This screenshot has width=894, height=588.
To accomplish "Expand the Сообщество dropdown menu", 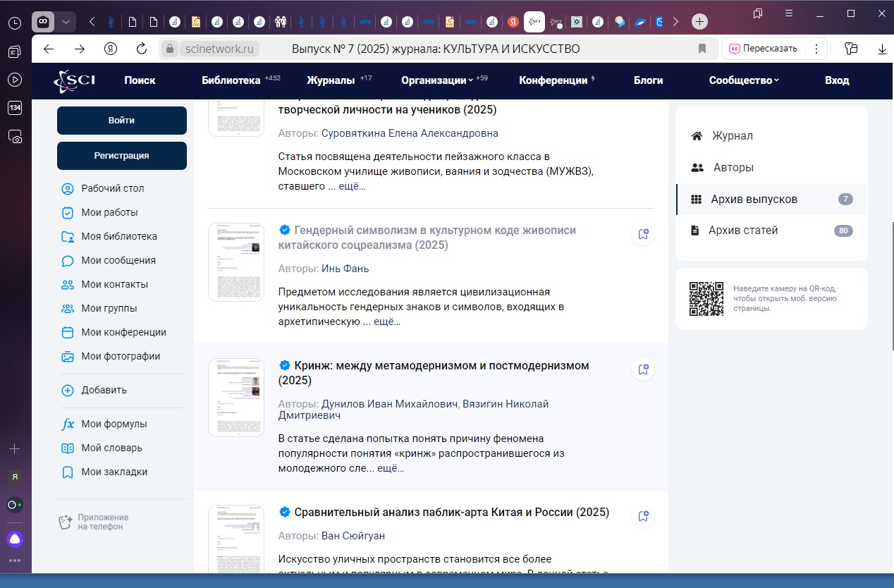I will tap(744, 80).
